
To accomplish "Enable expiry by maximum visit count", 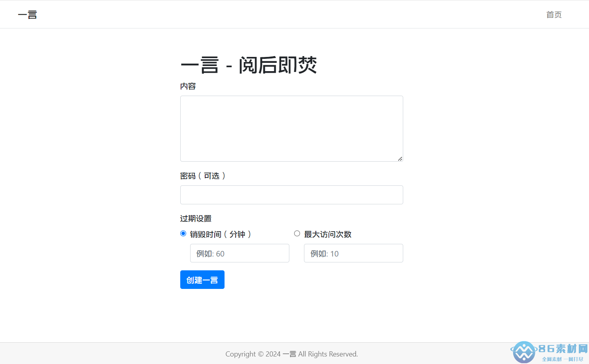I will click(x=297, y=233).
